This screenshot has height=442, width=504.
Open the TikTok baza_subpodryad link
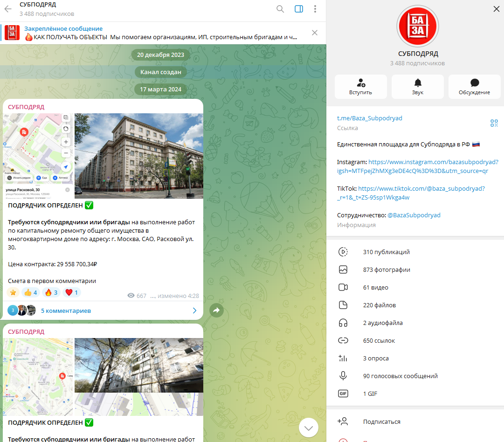tap(411, 193)
